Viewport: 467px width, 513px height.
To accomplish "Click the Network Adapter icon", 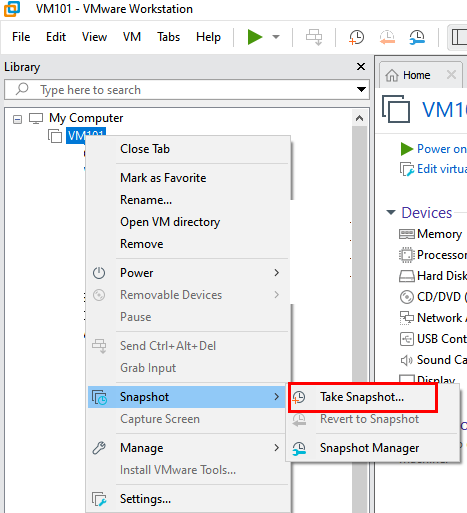I will (407, 318).
